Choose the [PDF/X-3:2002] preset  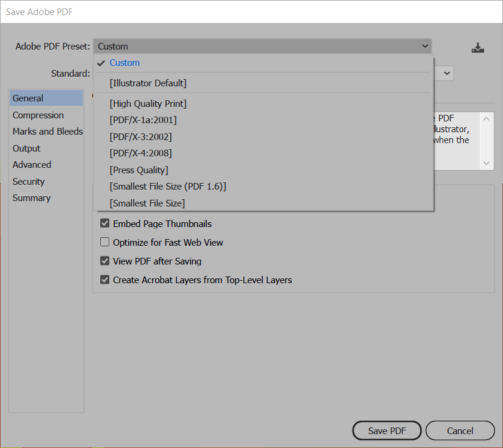pyautogui.click(x=263, y=136)
